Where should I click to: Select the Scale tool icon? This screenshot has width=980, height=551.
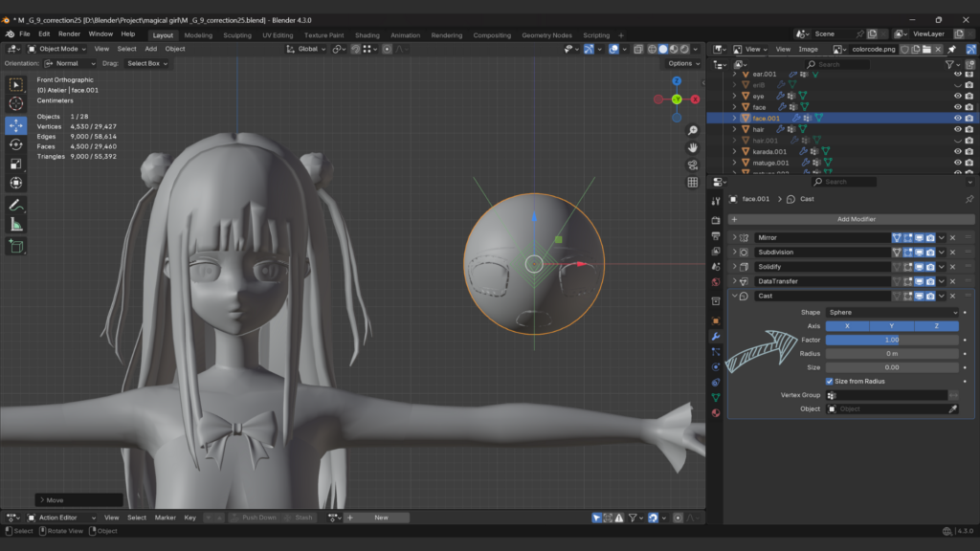pyautogui.click(x=16, y=164)
